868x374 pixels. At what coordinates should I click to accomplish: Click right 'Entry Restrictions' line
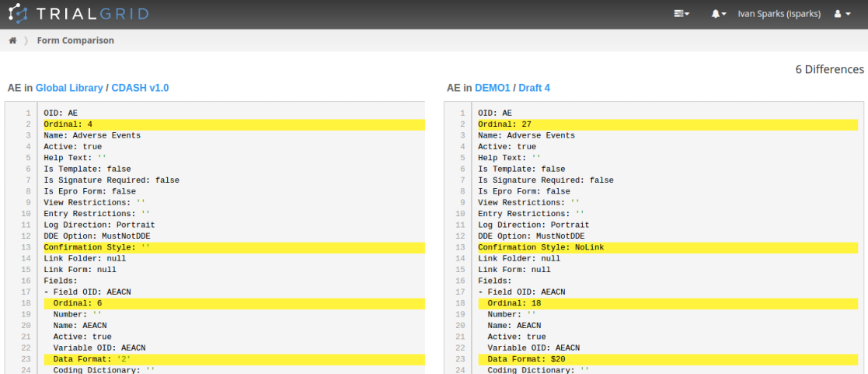pyautogui.click(x=531, y=214)
